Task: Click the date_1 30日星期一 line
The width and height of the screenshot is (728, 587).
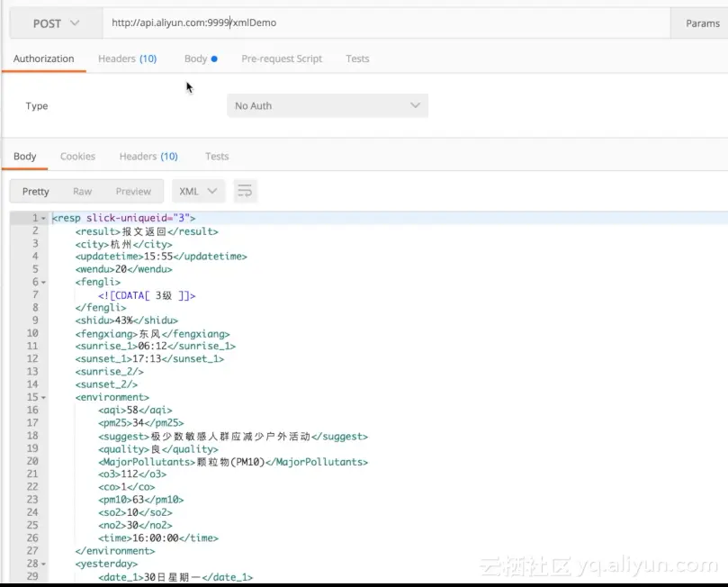Action: tap(175, 577)
